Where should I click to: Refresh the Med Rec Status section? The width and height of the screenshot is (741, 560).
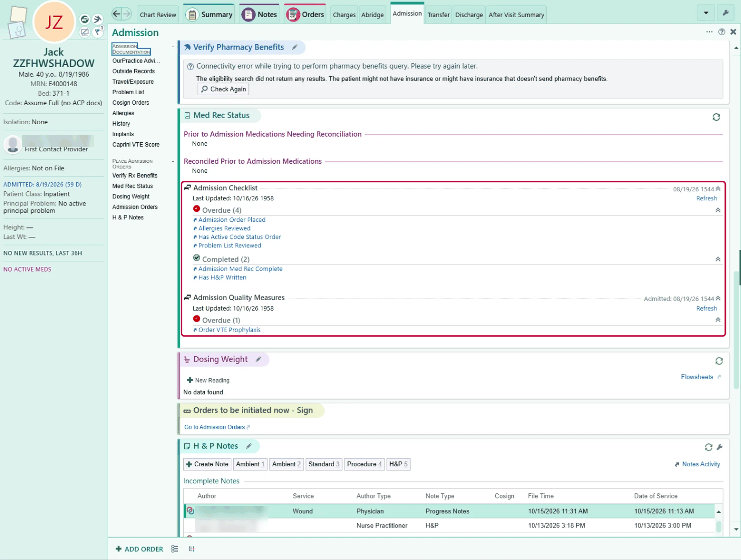716,117
